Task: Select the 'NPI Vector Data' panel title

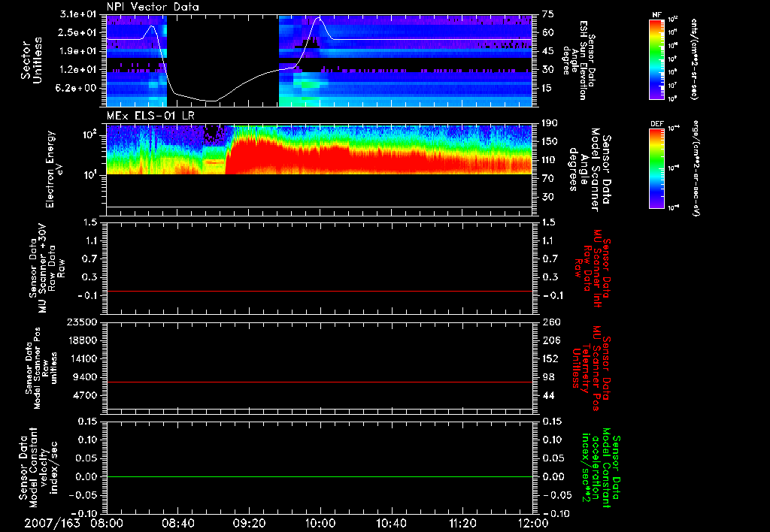Action: click(x=153, y=7)
